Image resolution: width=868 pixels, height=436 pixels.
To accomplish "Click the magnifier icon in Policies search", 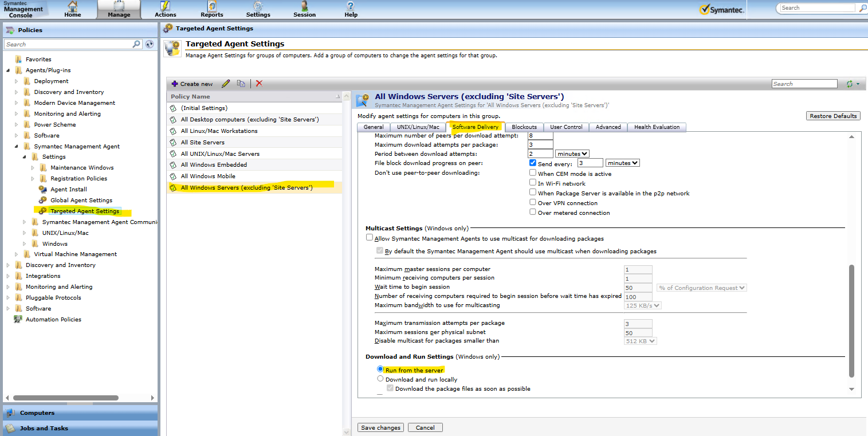I will [136, 44].
